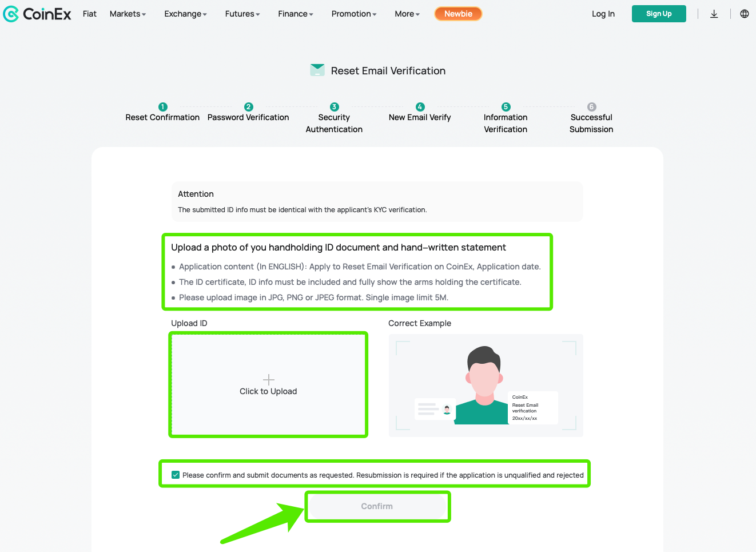Click the Sign Up button

pos(659,14)
